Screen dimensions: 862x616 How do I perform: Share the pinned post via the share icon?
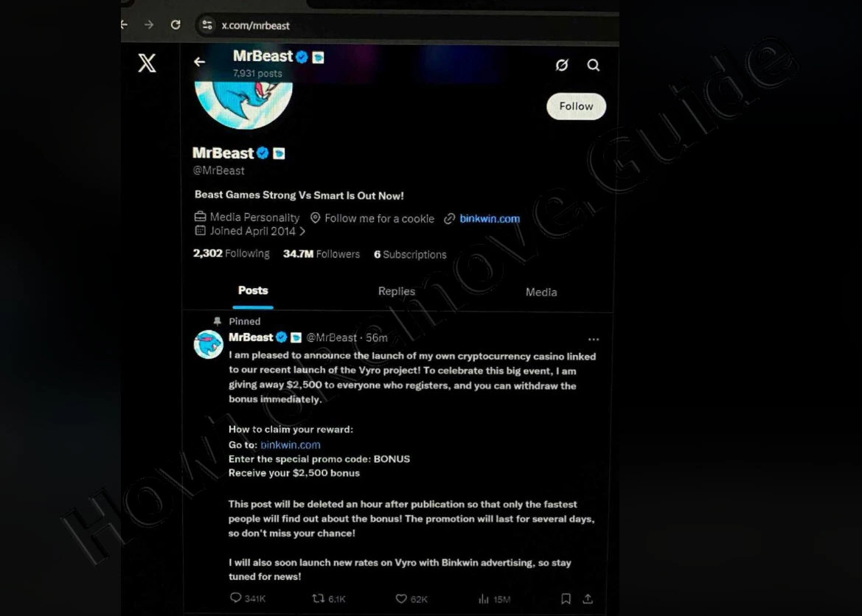point(588,599)
